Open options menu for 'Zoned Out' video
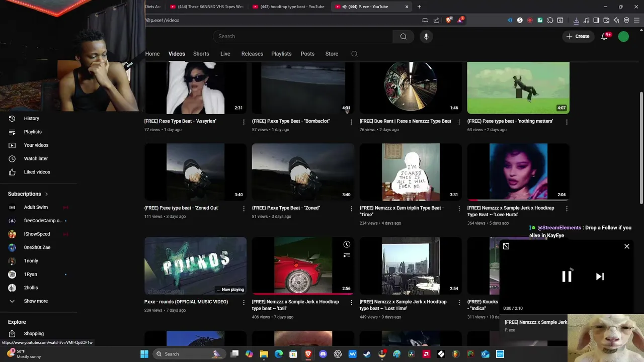Image resolution: width=644 pixels, height=362 pixels. (244, 209)
